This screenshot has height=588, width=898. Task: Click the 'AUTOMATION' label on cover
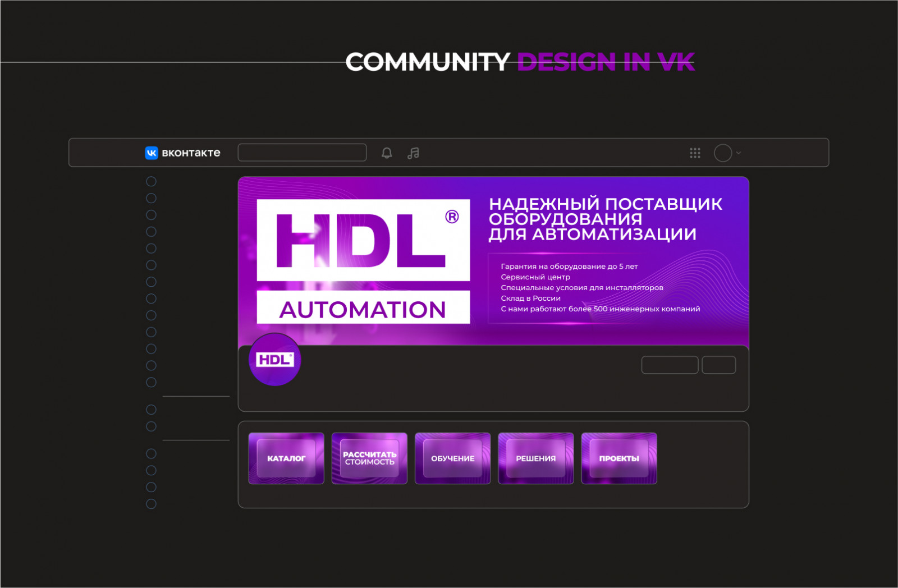click(363, 310)
